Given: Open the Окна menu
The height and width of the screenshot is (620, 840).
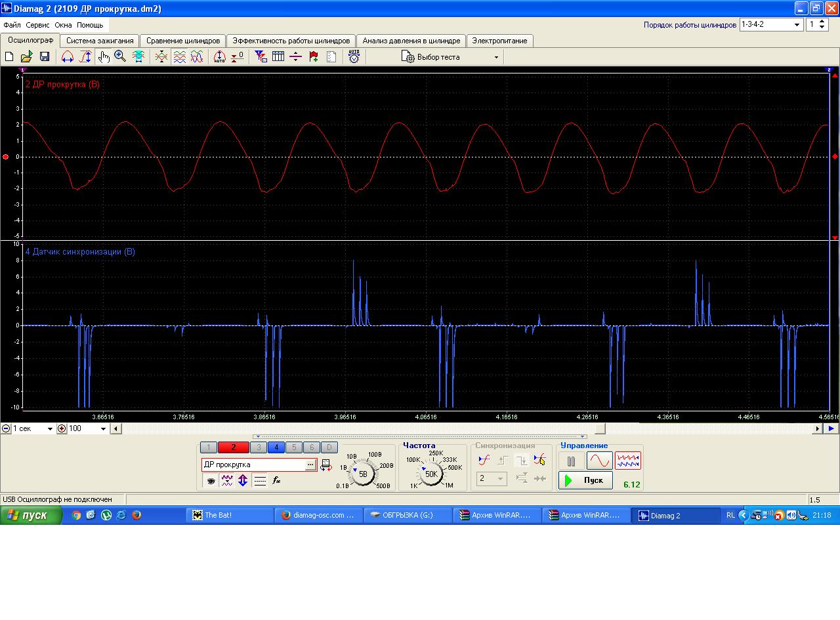Looking at the screenshot, I should (x=64, y=25).
